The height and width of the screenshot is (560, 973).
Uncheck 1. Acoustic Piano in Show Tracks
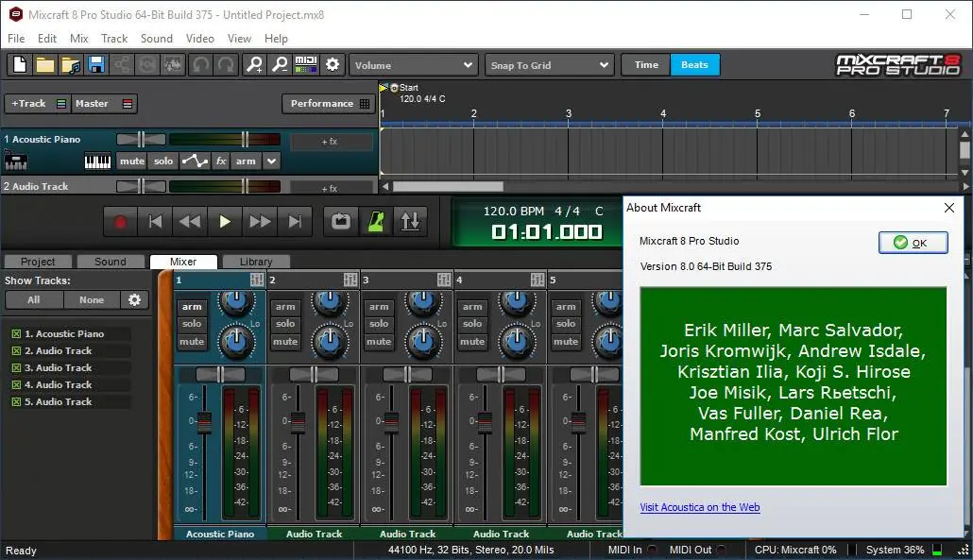(16, 333)
